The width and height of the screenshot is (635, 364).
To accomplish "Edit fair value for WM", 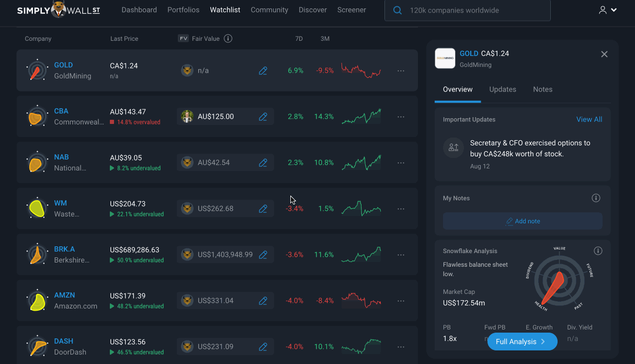I will tap(263, 209).
